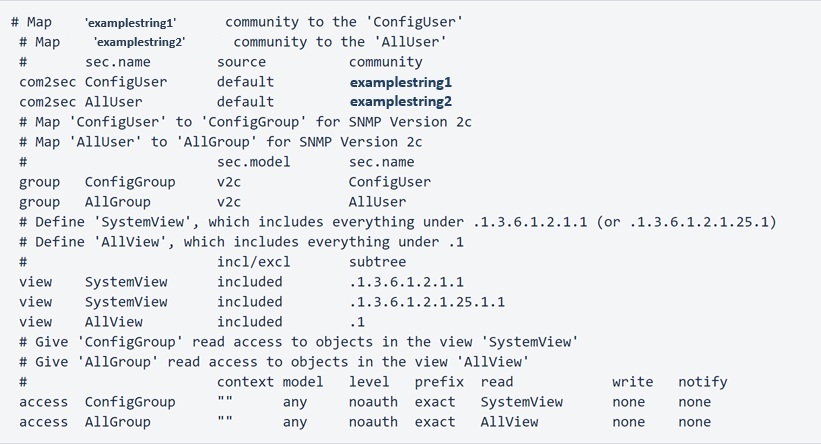Click the 'incl/excl' column header
Screen dimensions: 821x444
tap(253, 262)
